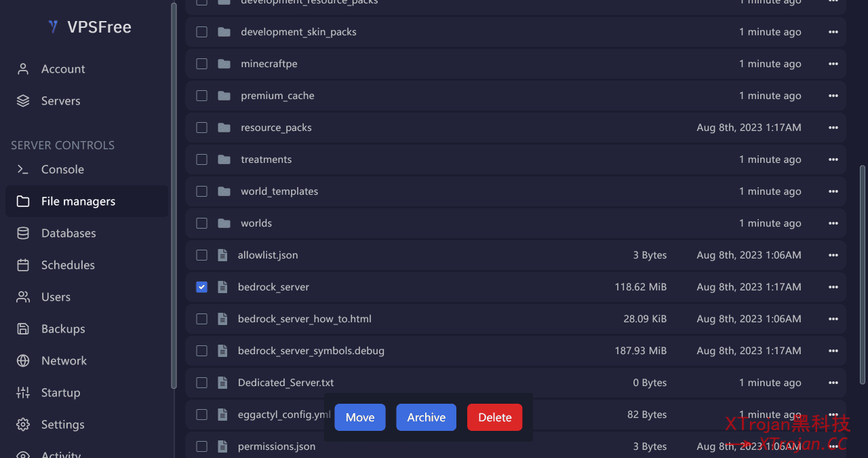Image resolution: width=868 pixels, height=458 pixels.
Task: Switch to the Users section
Action: point(56,297)
